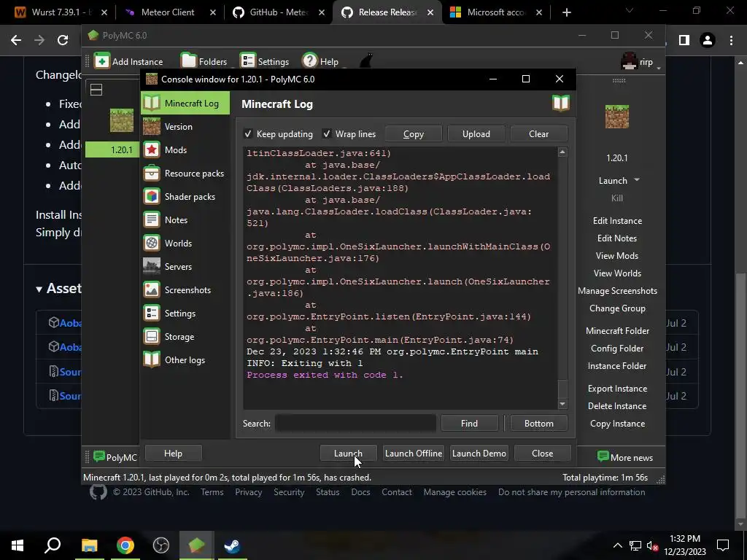Collapse the Assets section in browser page

tap(39, 289)
